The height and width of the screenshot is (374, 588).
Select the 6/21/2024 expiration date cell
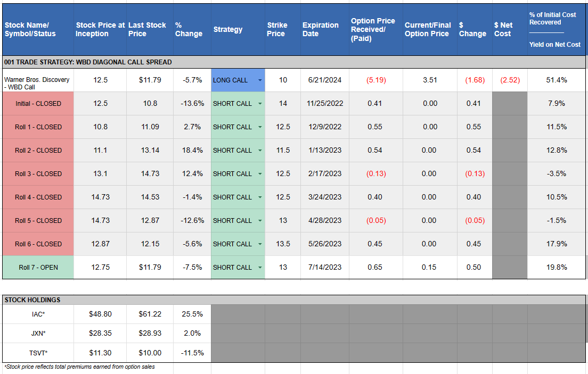click(325, 80)
